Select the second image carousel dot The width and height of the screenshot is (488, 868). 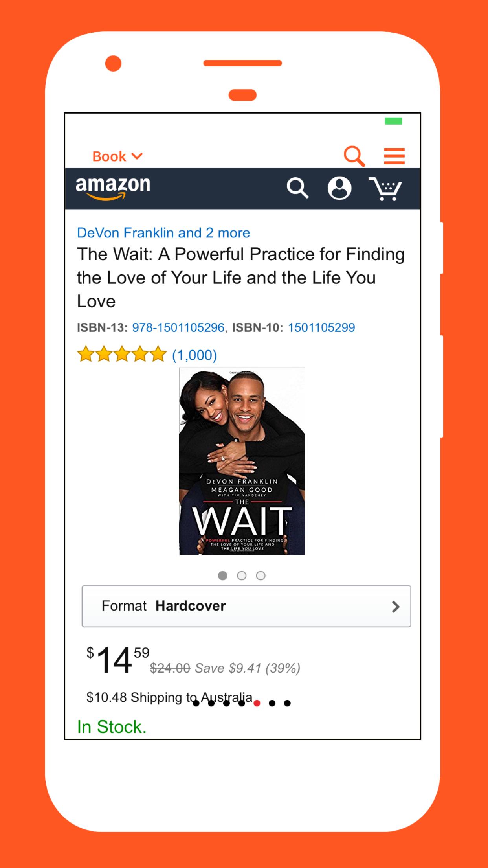(x=242, y=576)
